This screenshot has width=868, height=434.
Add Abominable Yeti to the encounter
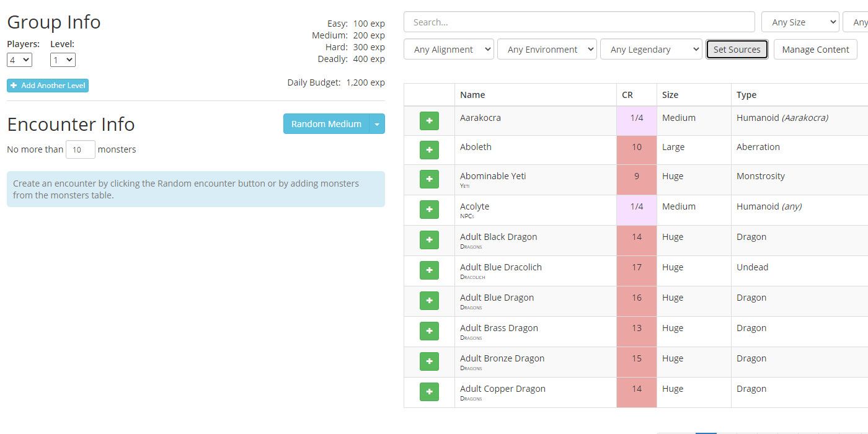tap(429, 179)
